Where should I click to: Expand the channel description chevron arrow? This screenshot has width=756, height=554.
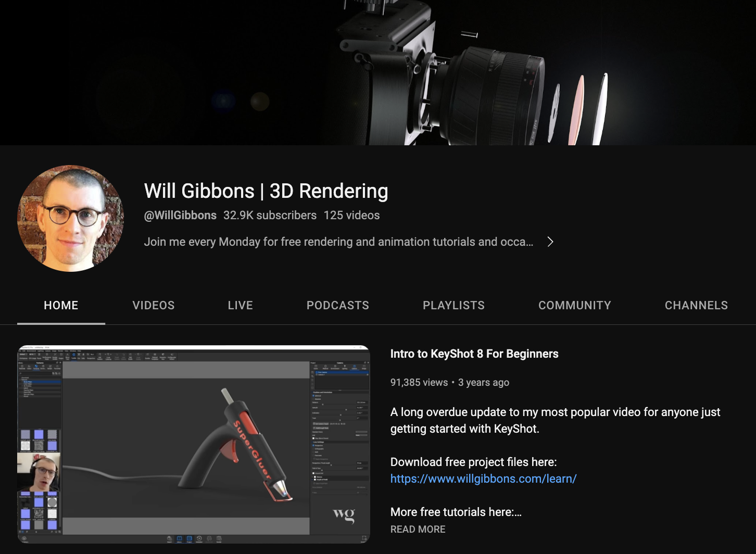[550, 242]
